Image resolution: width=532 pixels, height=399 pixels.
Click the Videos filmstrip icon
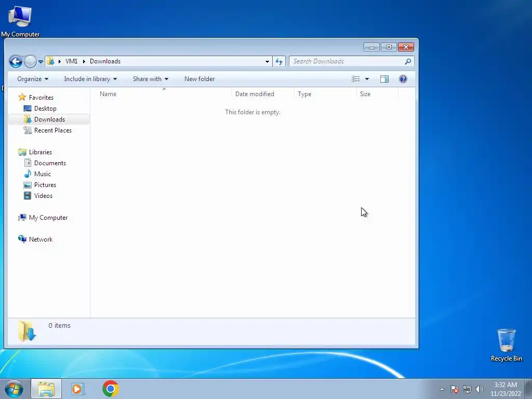[28, 196]
